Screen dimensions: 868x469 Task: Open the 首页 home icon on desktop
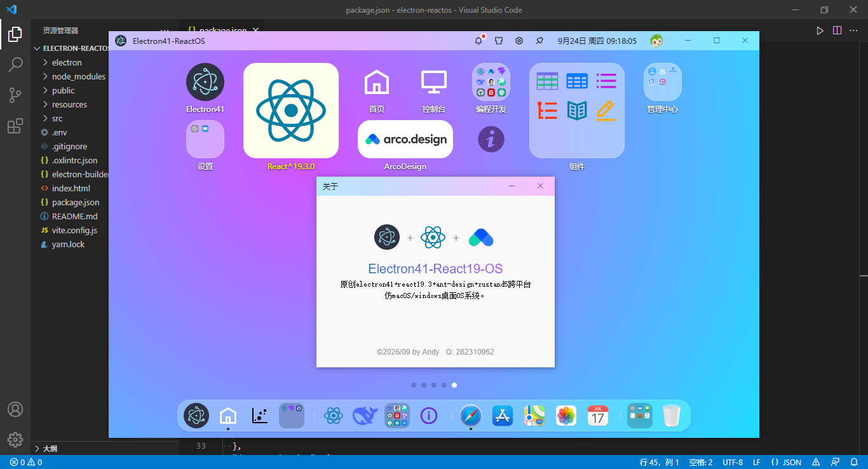(376, 82)
